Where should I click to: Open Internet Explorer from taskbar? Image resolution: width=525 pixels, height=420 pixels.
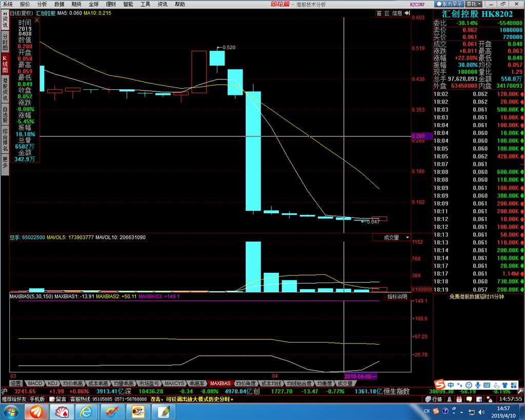[x=86, y=412]
